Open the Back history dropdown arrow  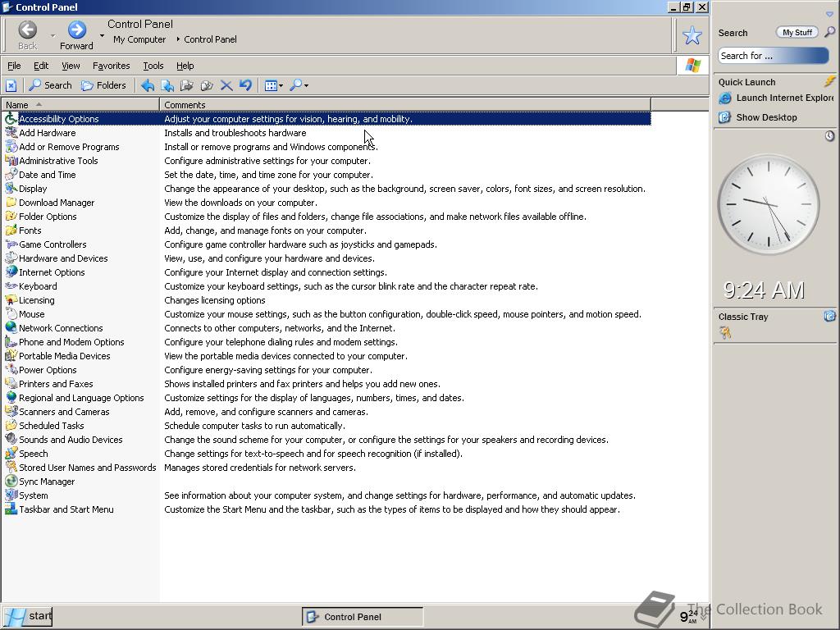52,36
